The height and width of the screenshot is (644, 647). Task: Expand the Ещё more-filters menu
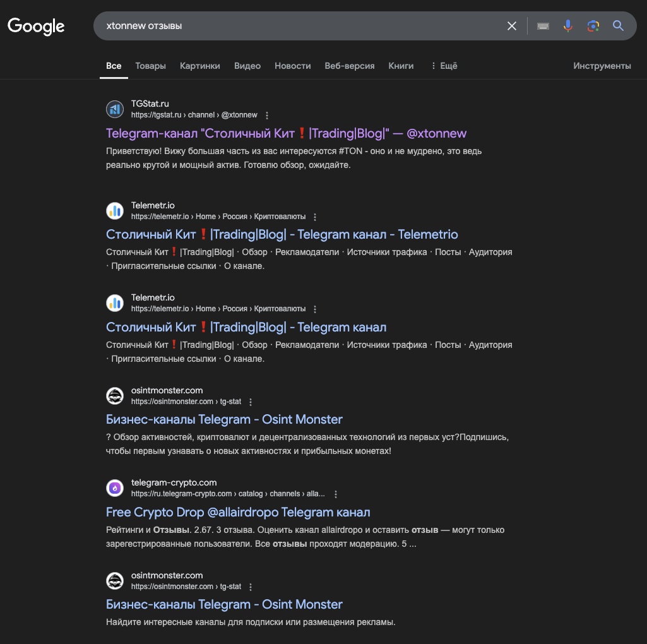(x=444, y=66)
